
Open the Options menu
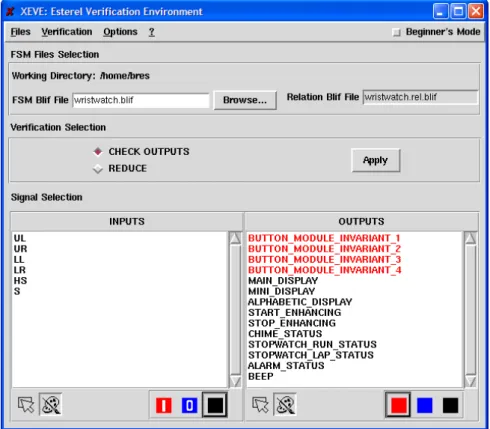click(120, 32)
